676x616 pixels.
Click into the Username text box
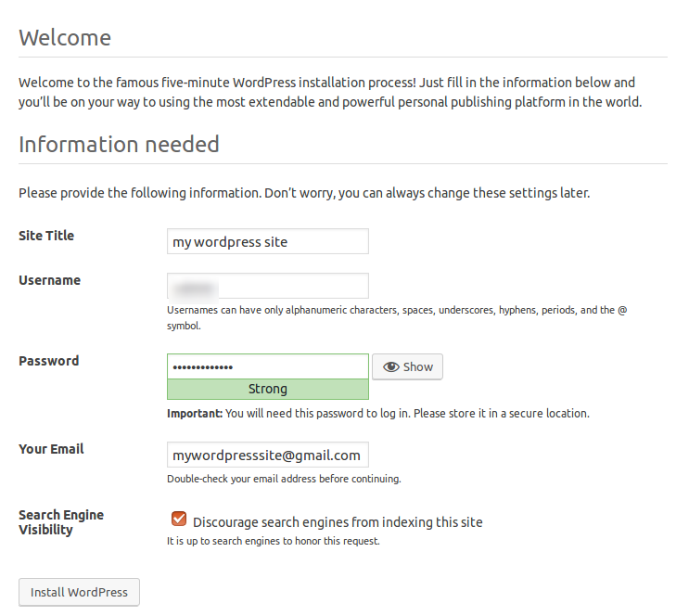click(x=267, y=286)
